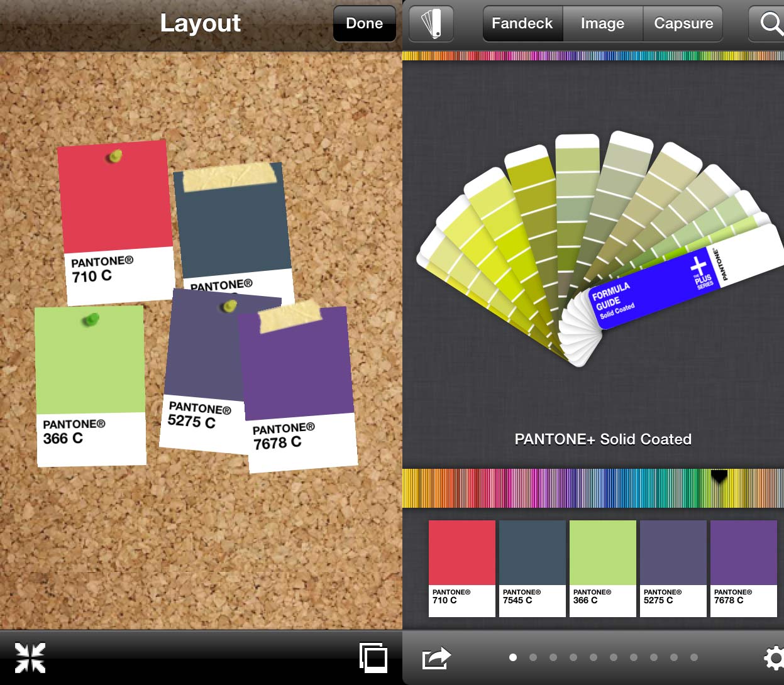Image resolution: width=784 pixels, height=685 pixels.
Task: Click the black marker on the color strip
Action: click(x=719, y=477)
